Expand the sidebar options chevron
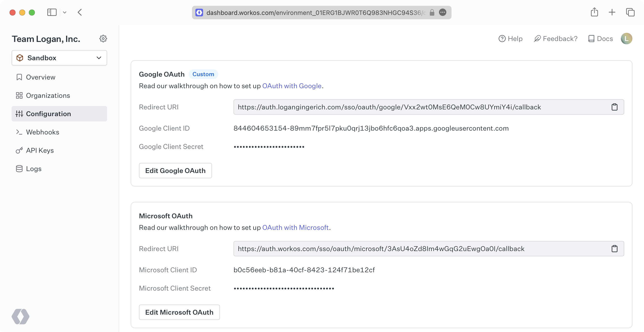This screenshot has height=332, width=644. (64, 12)
